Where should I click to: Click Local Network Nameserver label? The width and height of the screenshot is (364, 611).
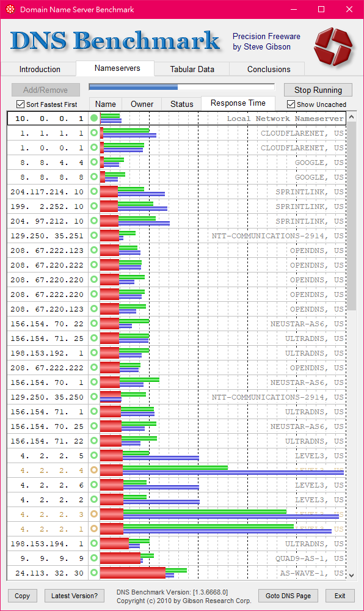(285, 119)
